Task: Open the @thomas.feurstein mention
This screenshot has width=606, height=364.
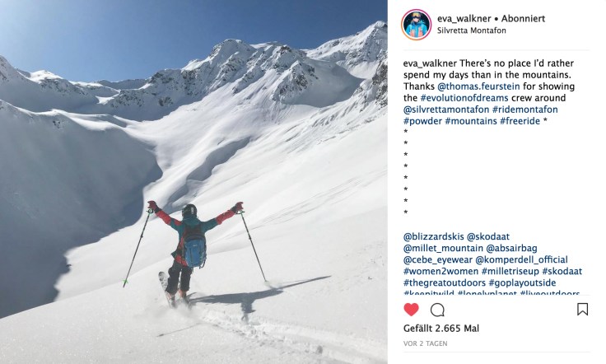Action: (478, 86)
